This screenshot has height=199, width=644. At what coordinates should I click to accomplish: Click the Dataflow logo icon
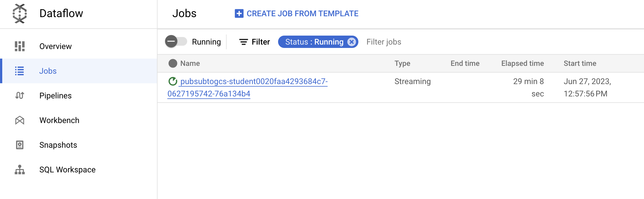(19, 13)
